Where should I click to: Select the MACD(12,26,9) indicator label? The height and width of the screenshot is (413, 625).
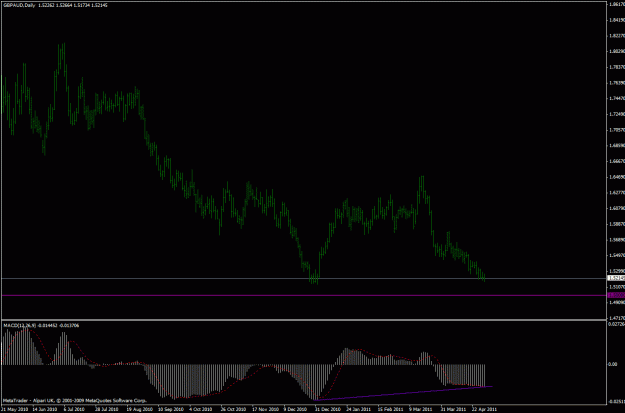(20, 325)
